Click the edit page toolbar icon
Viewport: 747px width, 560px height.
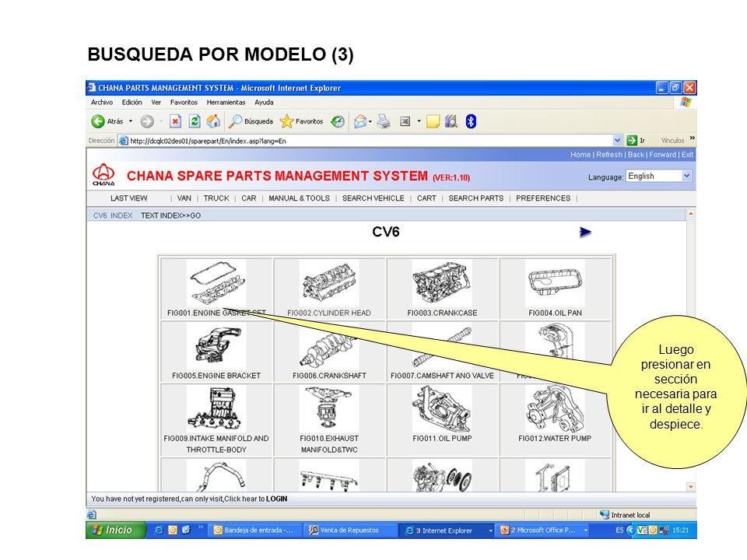[x=405, y=121]
